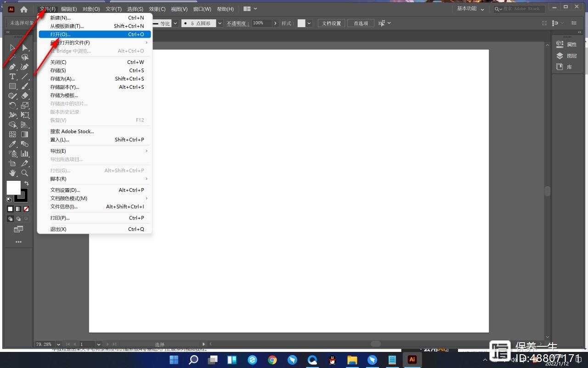Select the Slice tool
The image size is (588, 368).
pos(25,163)
